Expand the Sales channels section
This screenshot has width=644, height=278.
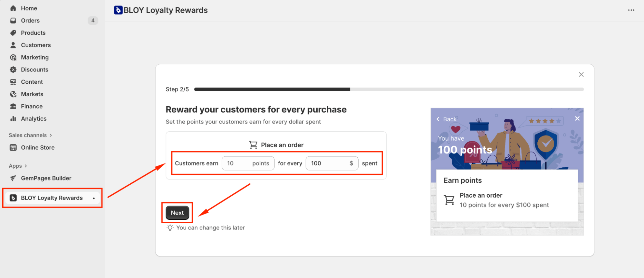51,135
